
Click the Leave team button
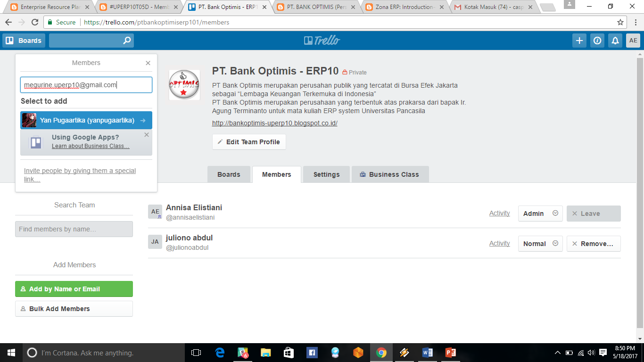(594, 214)
